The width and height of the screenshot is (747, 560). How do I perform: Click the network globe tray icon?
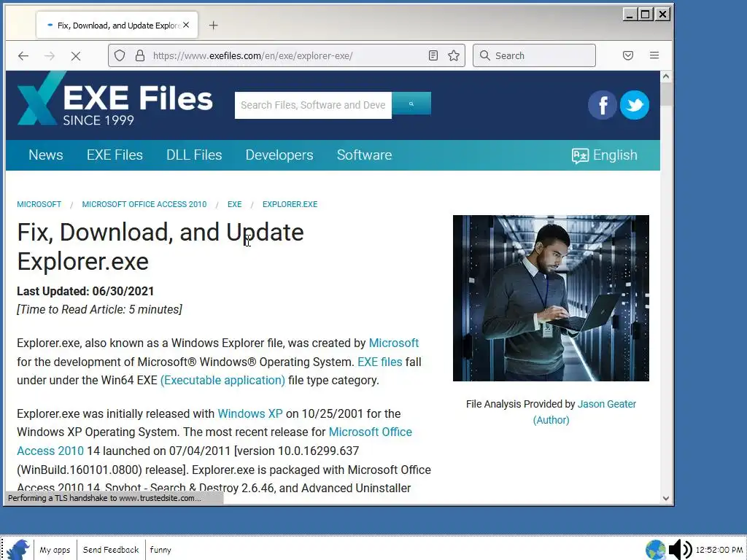click(x=656, y=550)
